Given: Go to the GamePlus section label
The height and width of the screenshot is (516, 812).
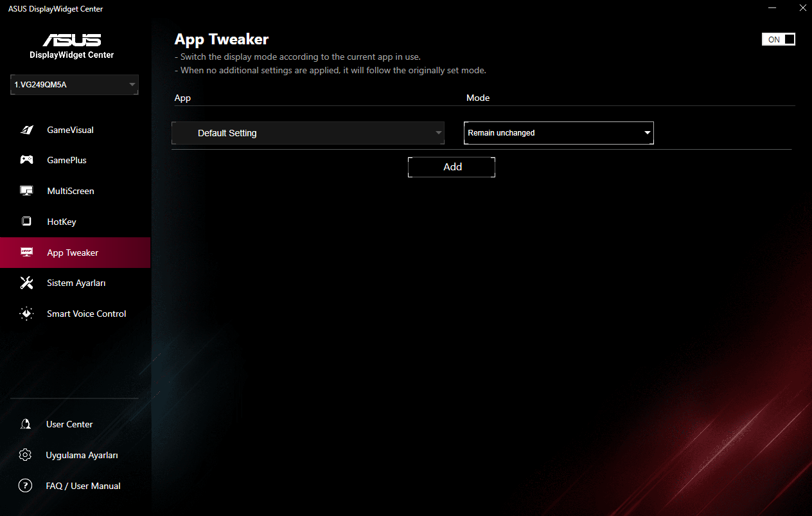Looking at the screenshot, I should tap(67, 160).
